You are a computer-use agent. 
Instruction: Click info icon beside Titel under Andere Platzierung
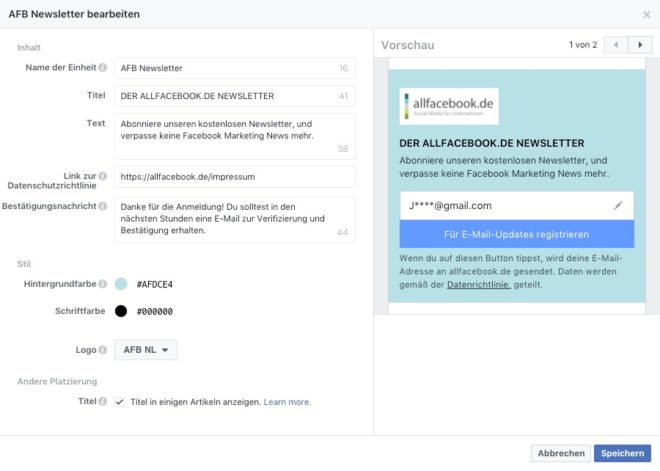[103, 402]
